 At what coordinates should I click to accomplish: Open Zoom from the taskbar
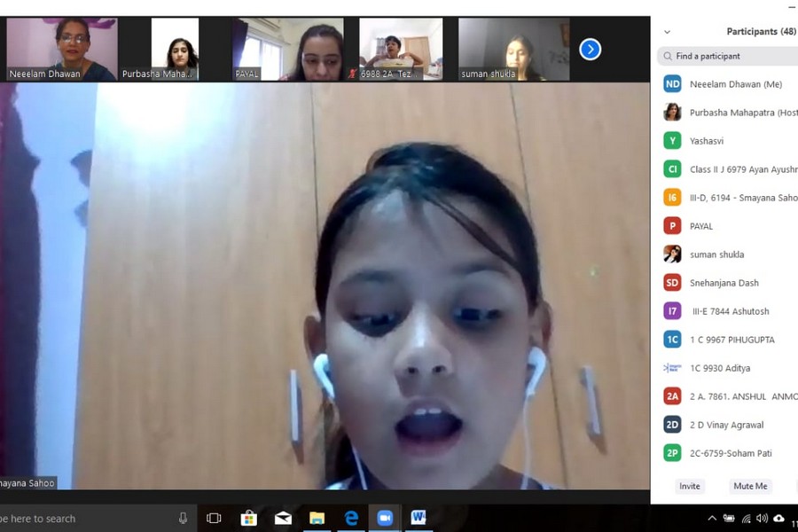385,518
